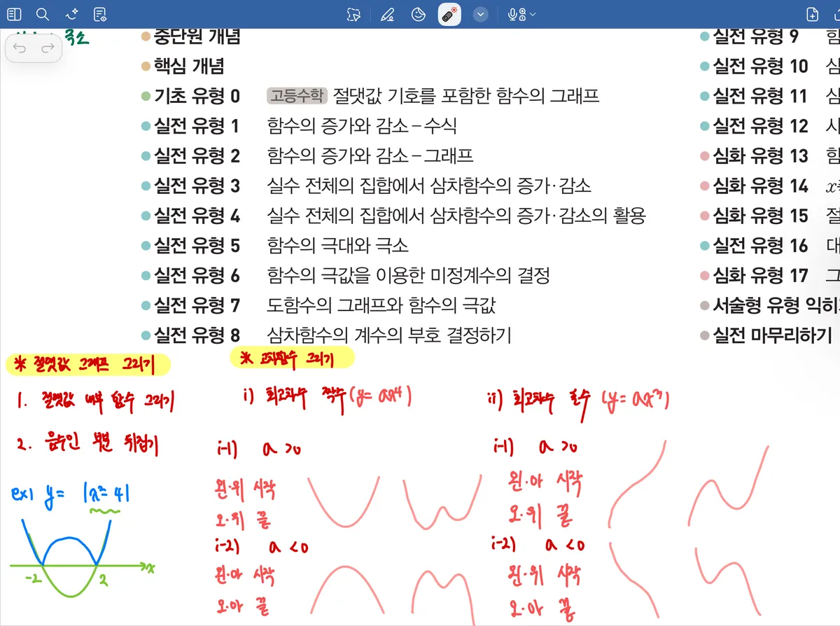
Task: Click '실전 유형 4' label
Action: (x=197, y=216)
